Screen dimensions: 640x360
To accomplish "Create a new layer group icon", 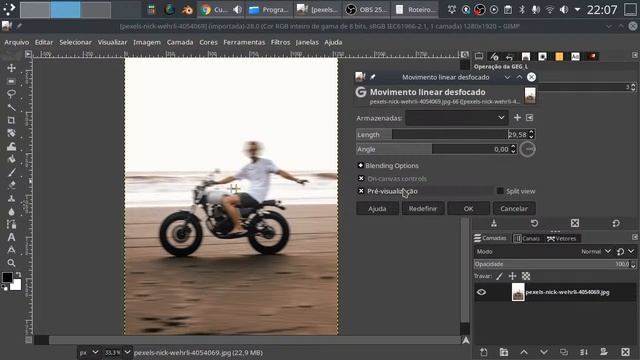I will [x=504, y=352].
